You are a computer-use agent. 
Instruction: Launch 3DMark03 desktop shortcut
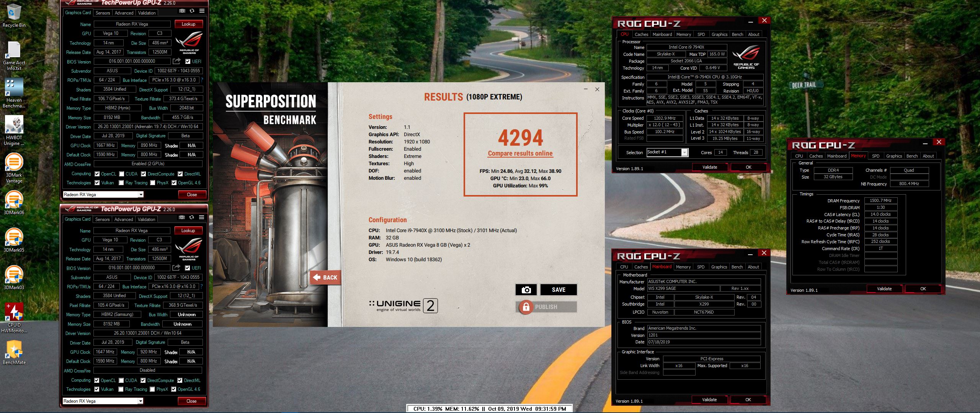click(14, 278)
